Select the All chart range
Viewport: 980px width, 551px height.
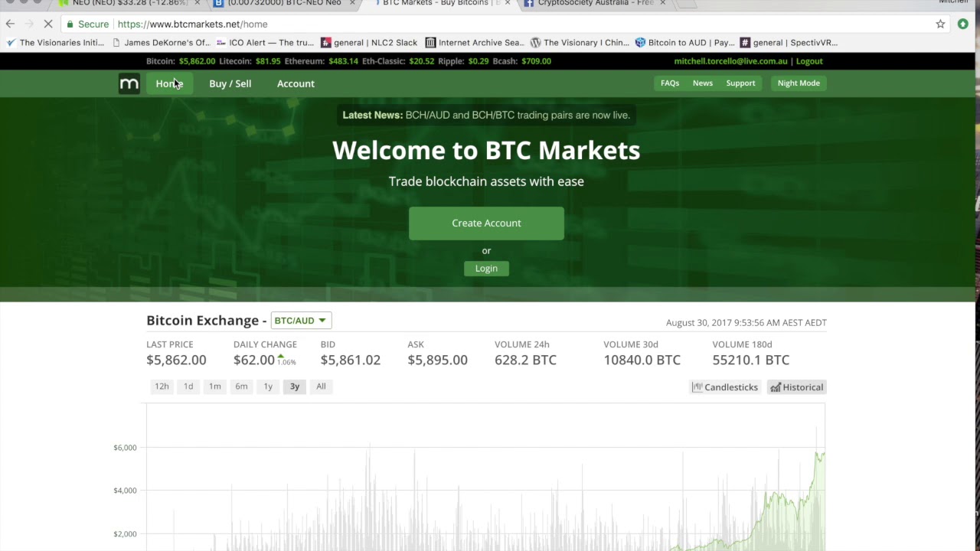321,386
